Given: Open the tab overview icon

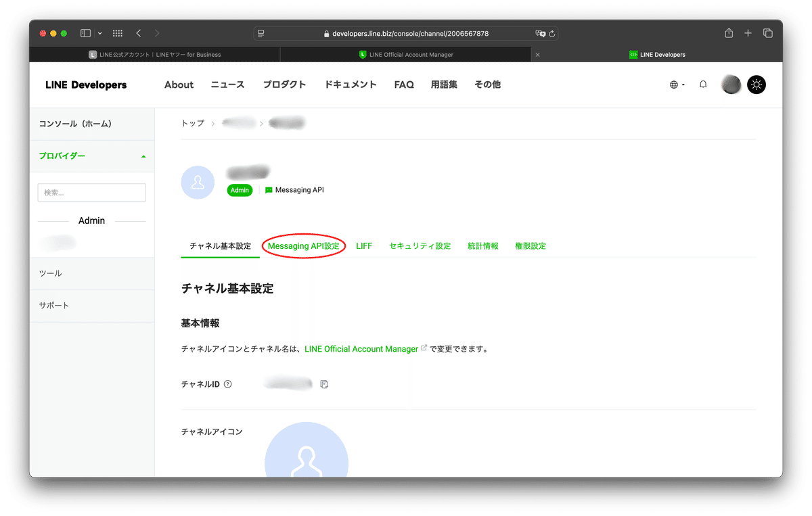Looking at the screenshot, I should click(768, 32).
